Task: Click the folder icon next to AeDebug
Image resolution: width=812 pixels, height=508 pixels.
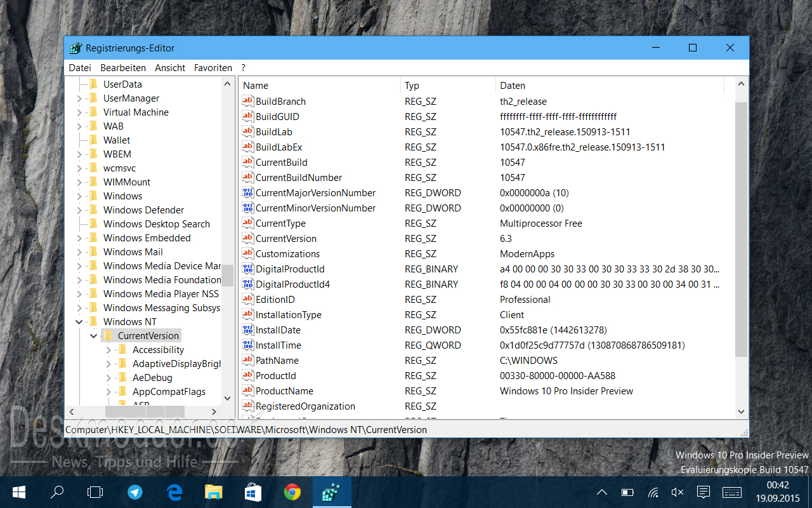Action: (122, 377)
